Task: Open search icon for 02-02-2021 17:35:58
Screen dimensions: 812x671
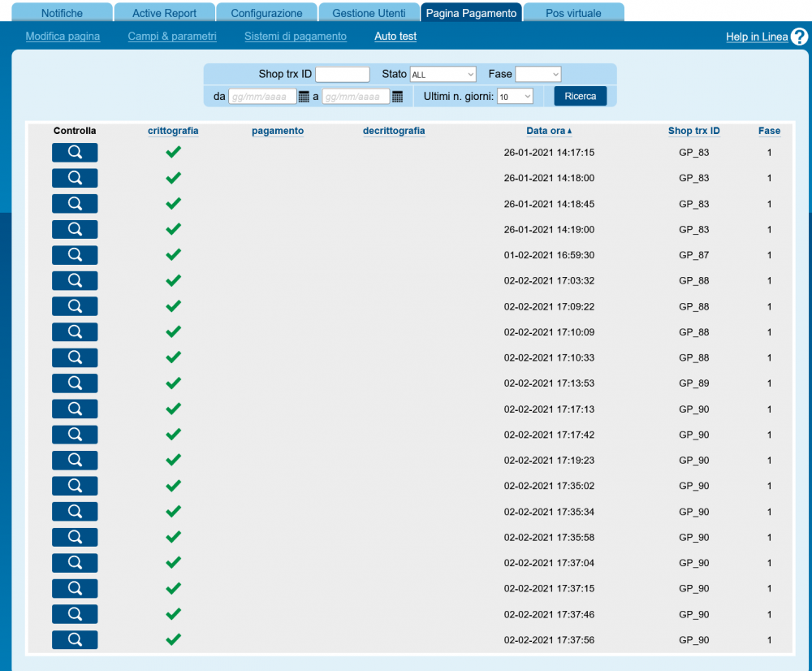Action: point(75,537)
